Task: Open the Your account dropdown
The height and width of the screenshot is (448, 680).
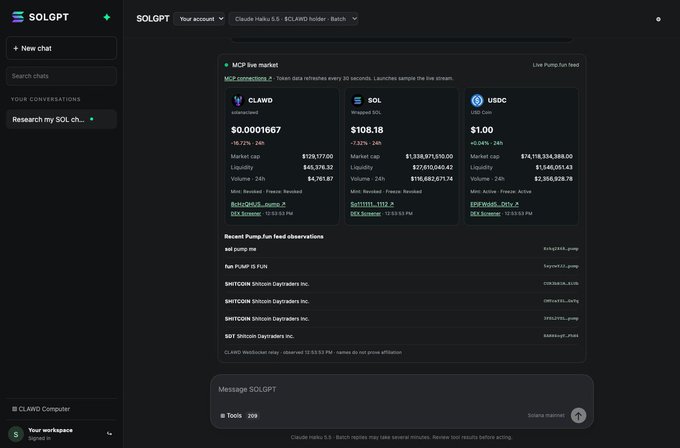Action: (199, 19)
